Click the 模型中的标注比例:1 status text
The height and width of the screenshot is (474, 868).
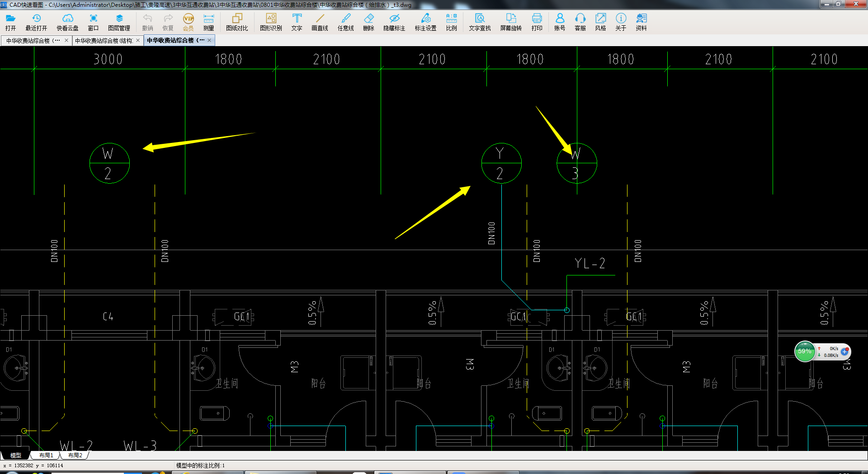[x=200, y=465]
